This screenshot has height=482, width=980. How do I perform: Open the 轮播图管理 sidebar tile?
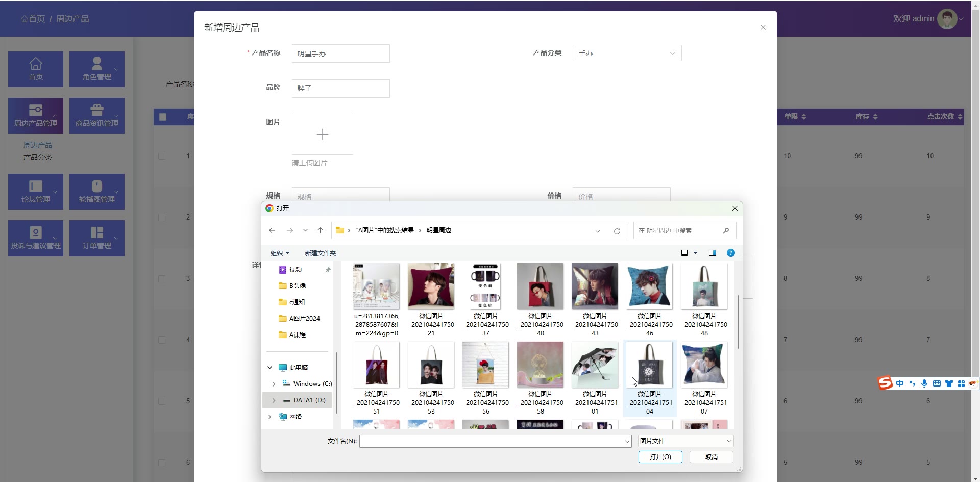click(x=97, y=191)
